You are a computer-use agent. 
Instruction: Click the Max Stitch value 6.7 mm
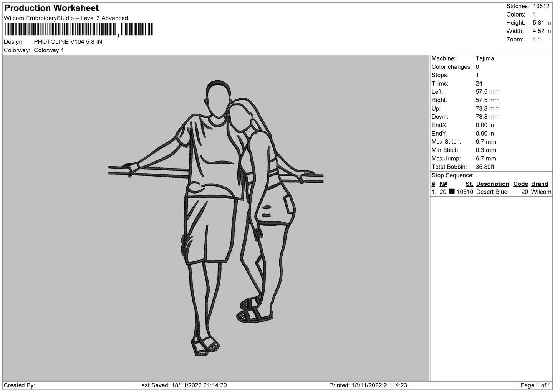[486, 142]
